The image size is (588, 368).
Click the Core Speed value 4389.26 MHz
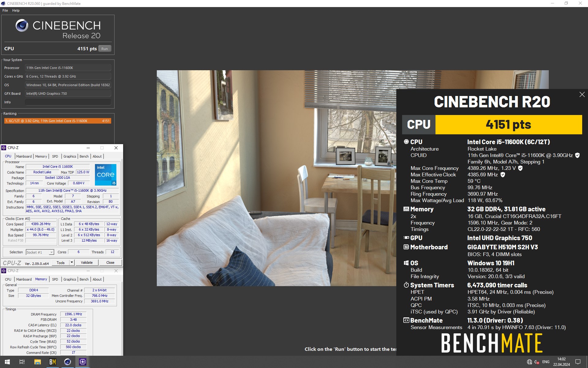point(41,224)
